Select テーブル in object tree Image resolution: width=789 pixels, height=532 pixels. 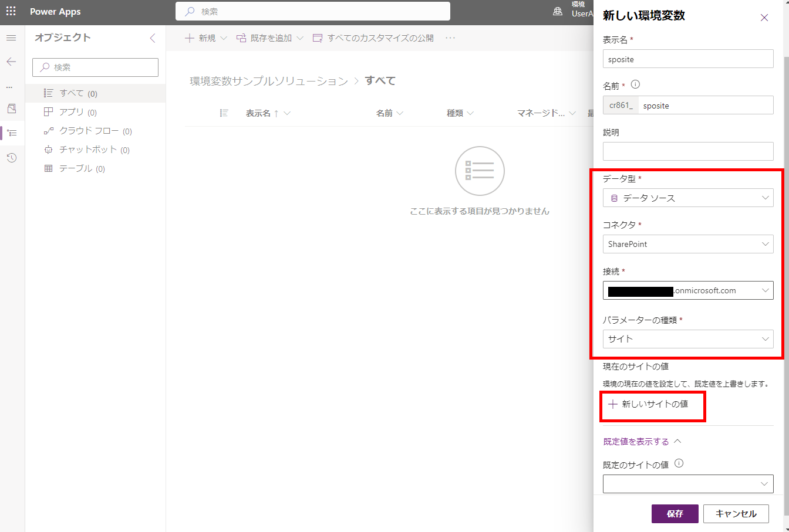[75, 168]
